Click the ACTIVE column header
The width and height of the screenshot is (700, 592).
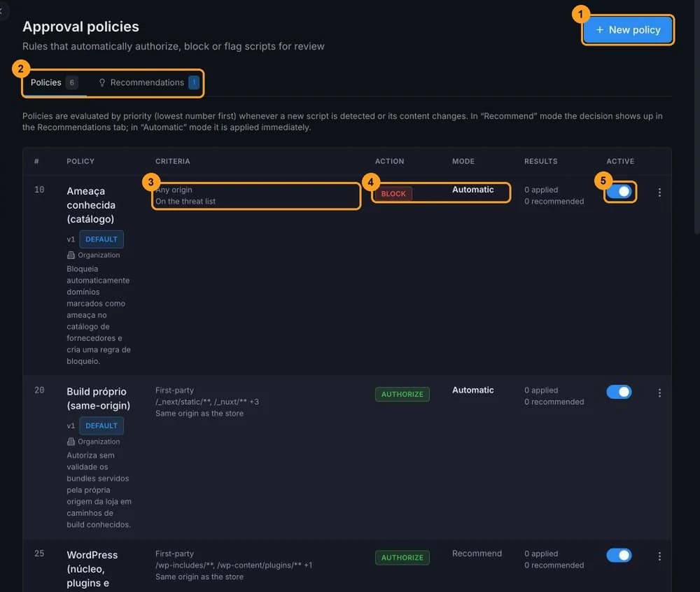620,161
